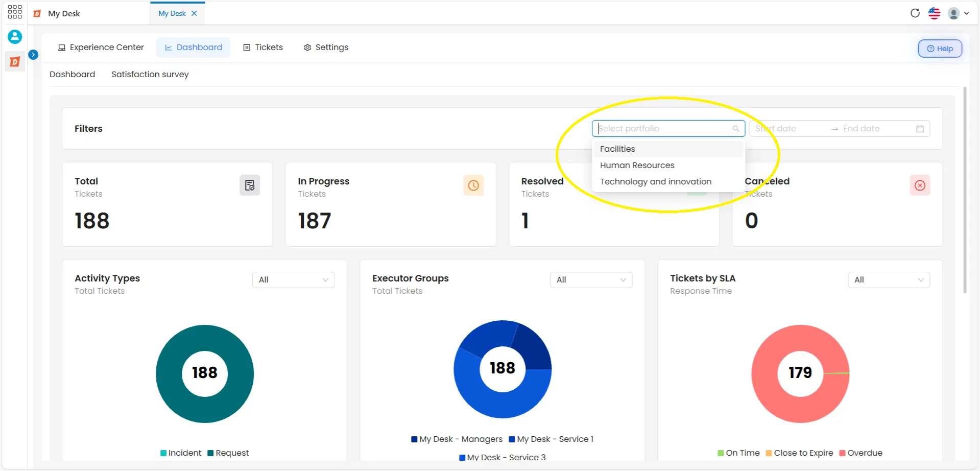Choose Human Resources portfolio option
The width and height of the screenshot is (980, 471).
(668, 165)
